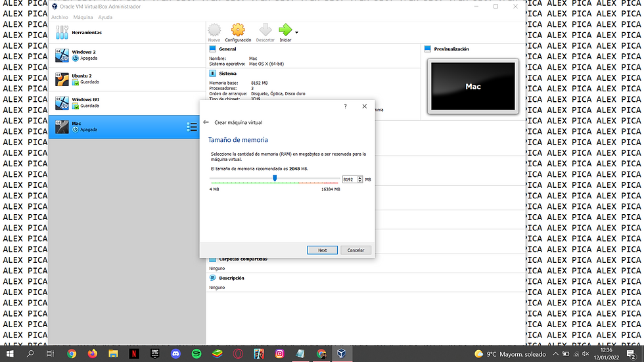Open the Archivo menu
Viewport: 644px width, 362px height.
(x=60, y=17)
